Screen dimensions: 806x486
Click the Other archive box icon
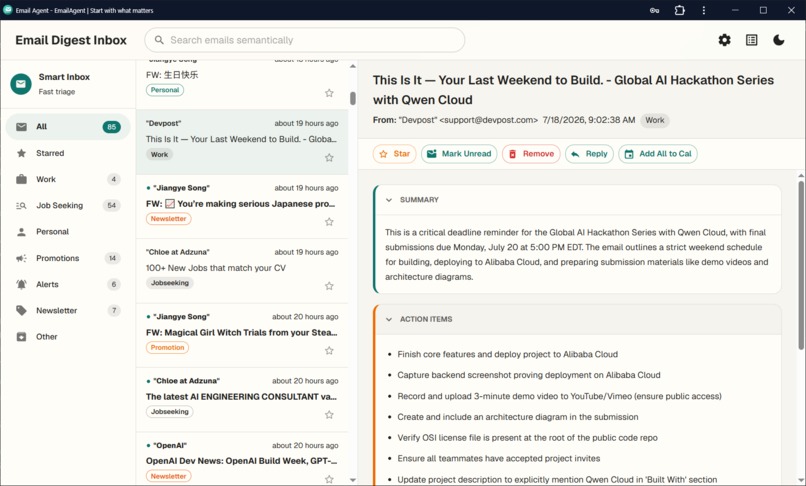[x=21, y=337]
